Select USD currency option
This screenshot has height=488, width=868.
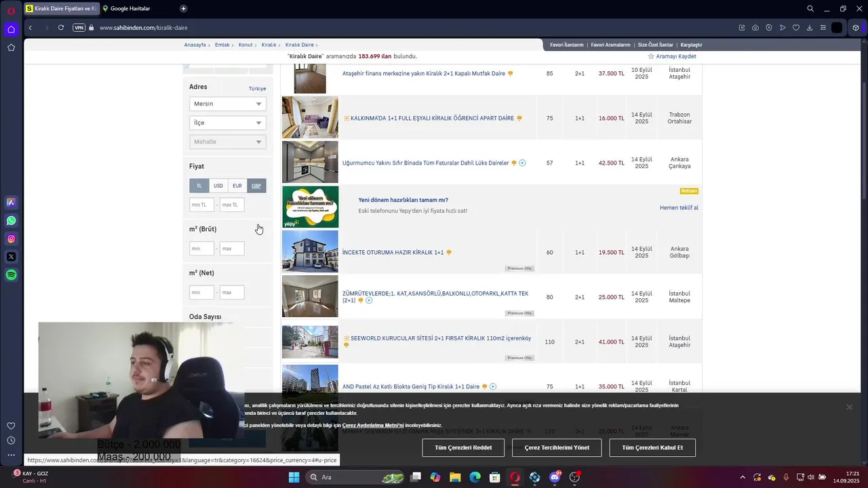point(218,186)
